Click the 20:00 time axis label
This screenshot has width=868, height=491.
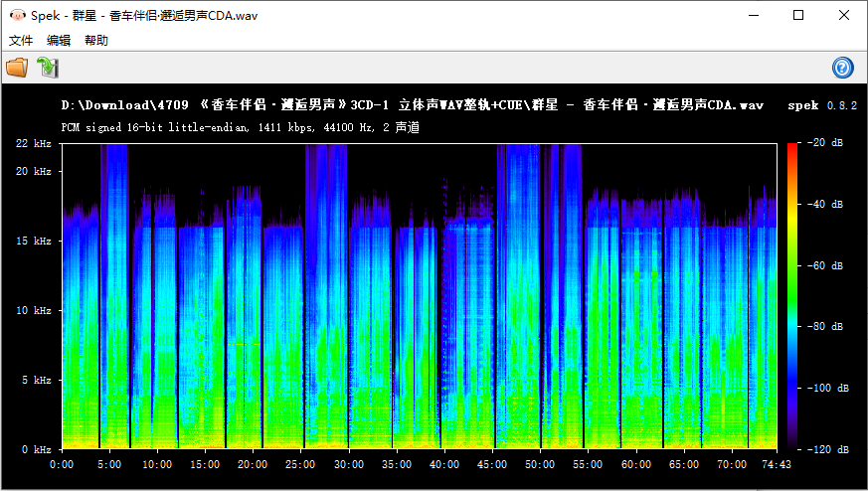[253, 464]
